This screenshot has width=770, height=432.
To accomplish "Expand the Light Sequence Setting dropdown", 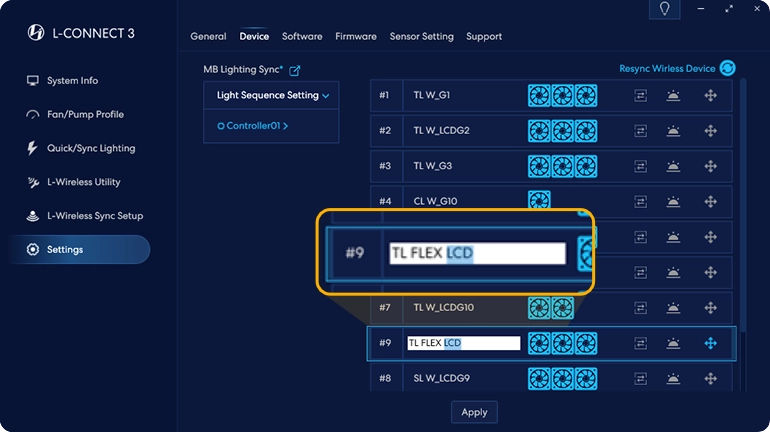I will [271, 95].
